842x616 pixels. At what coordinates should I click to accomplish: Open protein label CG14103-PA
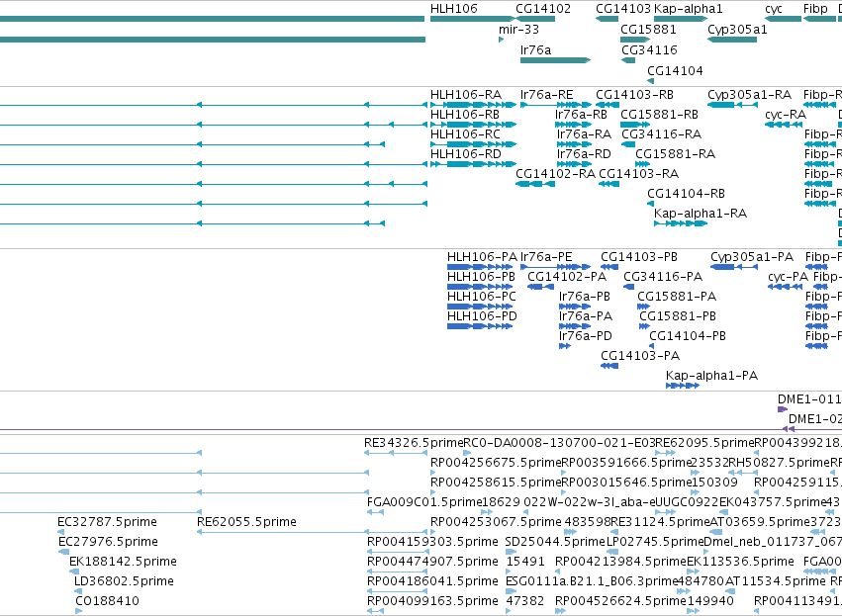coord(640,356)
